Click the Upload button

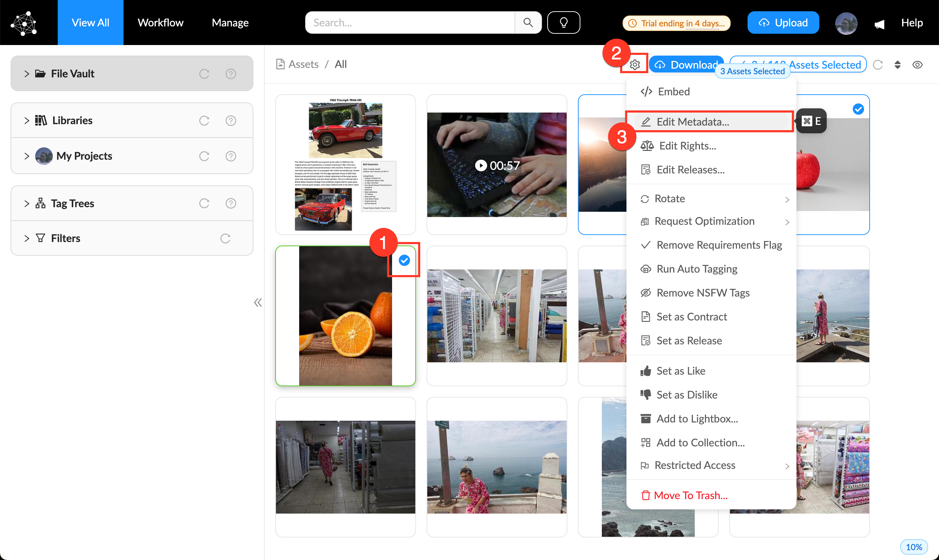(x=783, y=23)
